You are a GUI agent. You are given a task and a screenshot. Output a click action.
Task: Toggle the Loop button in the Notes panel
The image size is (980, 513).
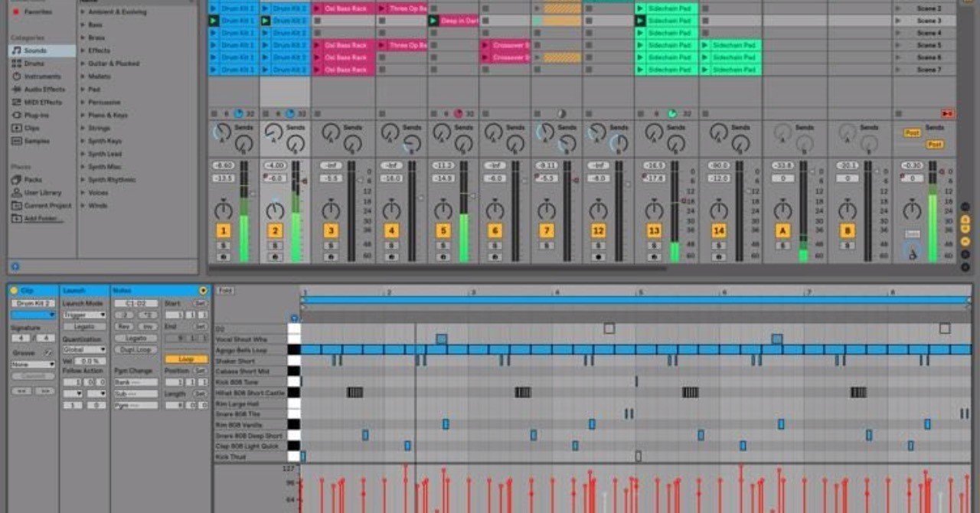pos(187,358)
